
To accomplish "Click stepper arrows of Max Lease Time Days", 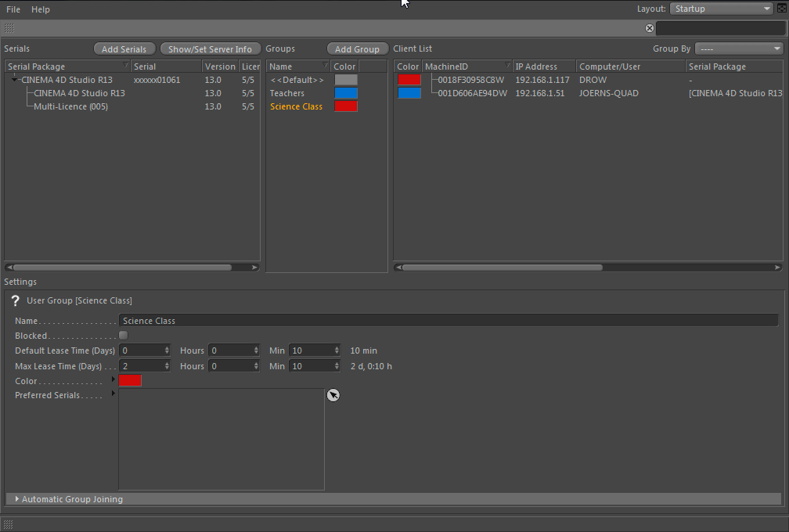I will pos(167,366).
